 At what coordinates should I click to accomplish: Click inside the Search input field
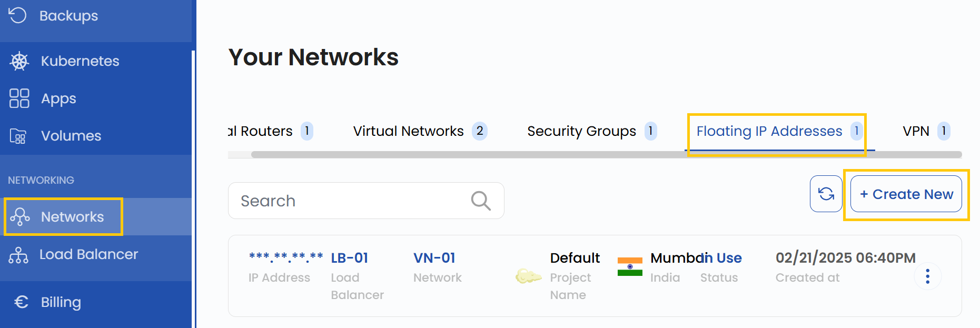tap(342, 201)
